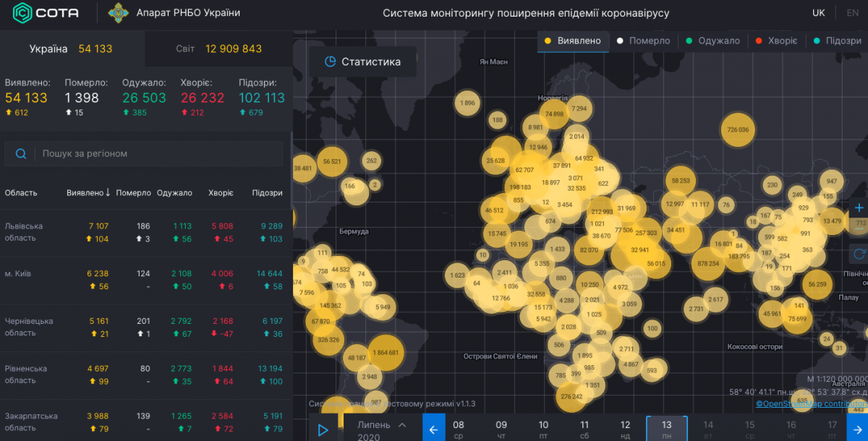
Task: Select date 10 пт on timeline
Action: tap(543, 429)
